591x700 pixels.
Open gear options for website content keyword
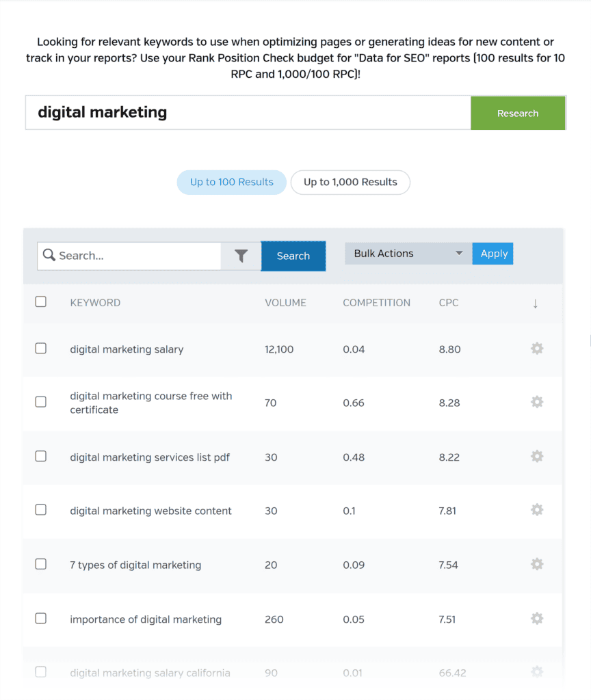pyautogui.click(x=537, y=510)
